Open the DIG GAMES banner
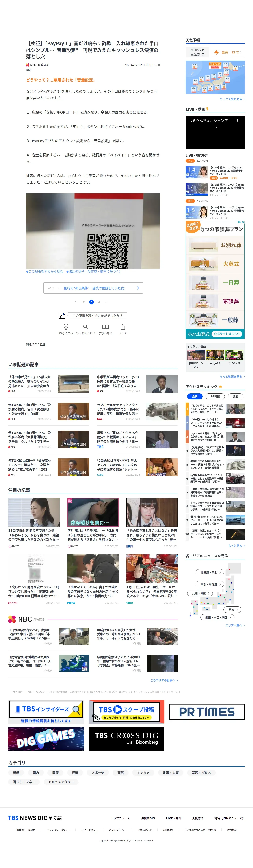 [46, 739]
